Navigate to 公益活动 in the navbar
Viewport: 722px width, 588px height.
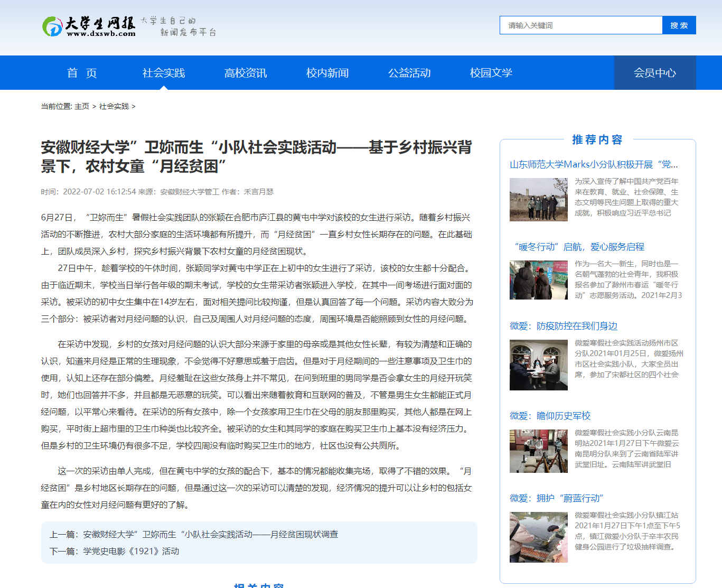pyautogui.click(x=409, y=73)
